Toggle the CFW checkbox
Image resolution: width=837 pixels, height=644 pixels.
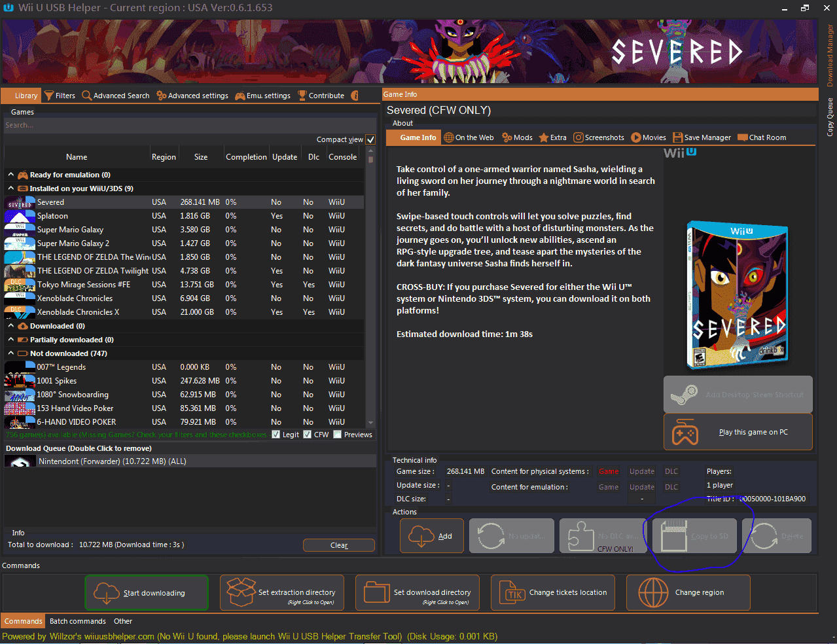tap(307, 435)
